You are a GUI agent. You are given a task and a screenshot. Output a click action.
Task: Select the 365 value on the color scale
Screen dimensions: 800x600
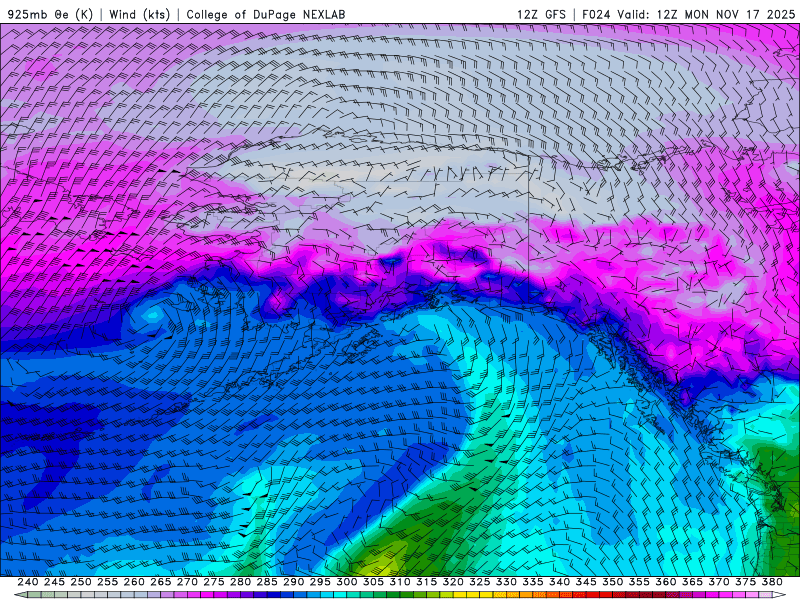(x=692, y=582)
